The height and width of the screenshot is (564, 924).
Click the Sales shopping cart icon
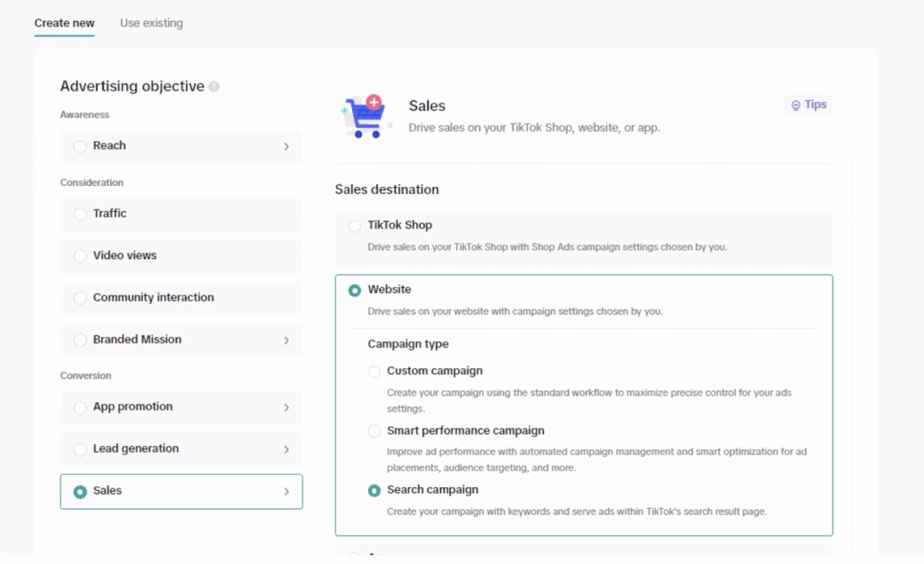(365, 116)
